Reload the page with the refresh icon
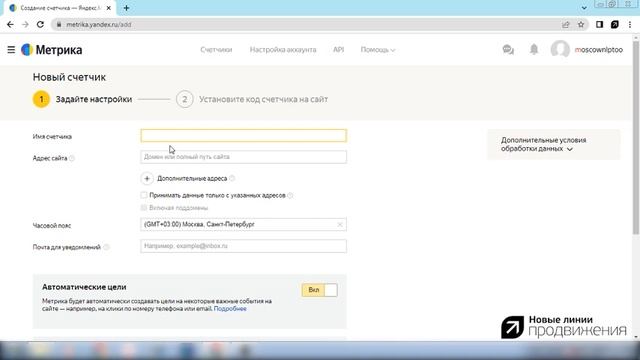This screenshot has height=360, width=640. tap(40, 24)
